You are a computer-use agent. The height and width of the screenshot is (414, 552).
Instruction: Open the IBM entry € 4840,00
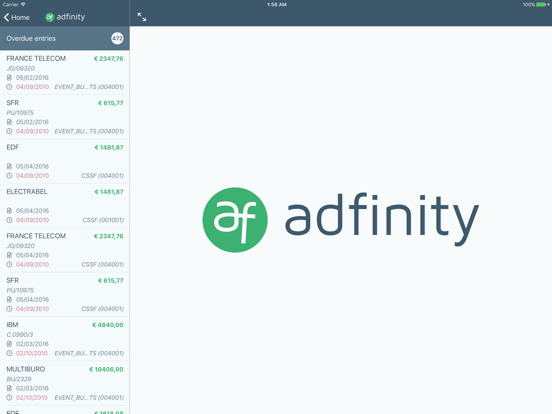coord(65,339)
